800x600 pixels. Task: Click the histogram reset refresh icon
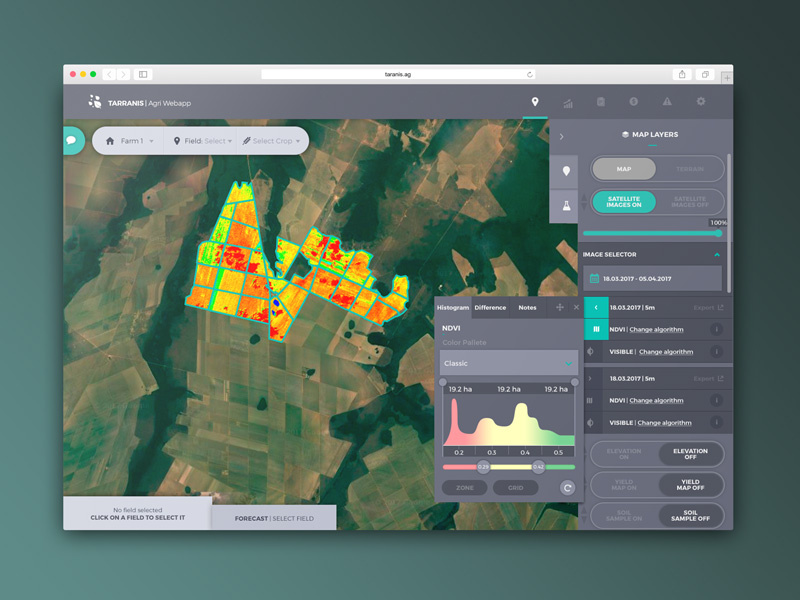pos(567,488)
